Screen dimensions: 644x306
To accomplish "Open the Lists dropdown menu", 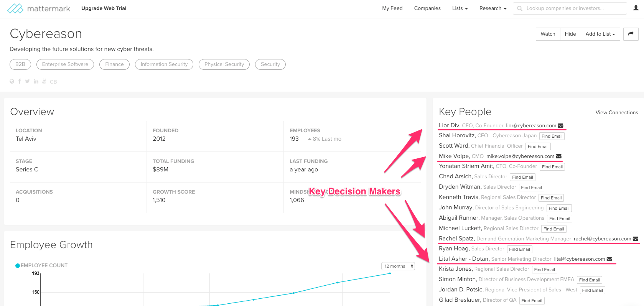I will [460, 8].
